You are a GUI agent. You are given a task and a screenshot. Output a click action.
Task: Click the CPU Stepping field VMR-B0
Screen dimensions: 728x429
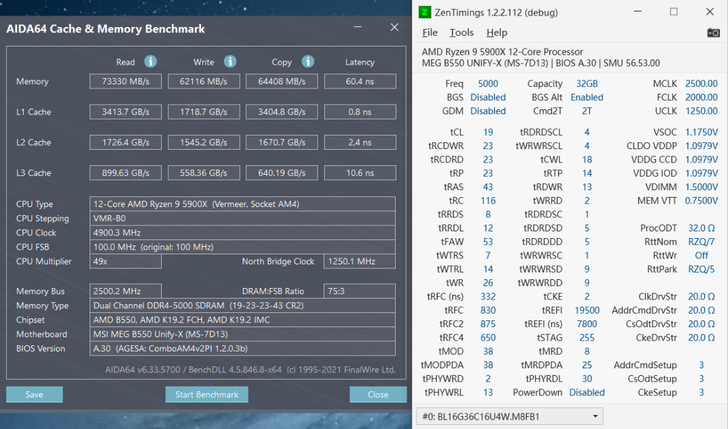[x=242, y=218]
